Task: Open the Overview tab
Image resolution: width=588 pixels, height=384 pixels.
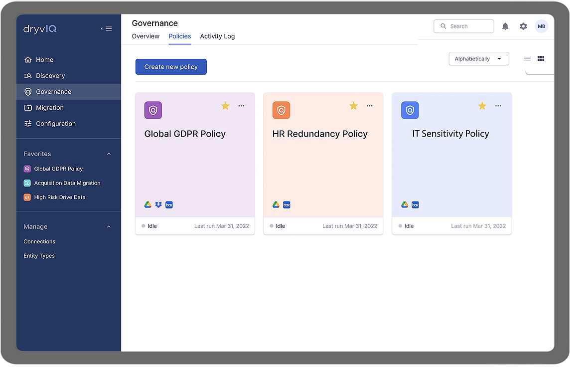Action: click(x=146, y=36)
